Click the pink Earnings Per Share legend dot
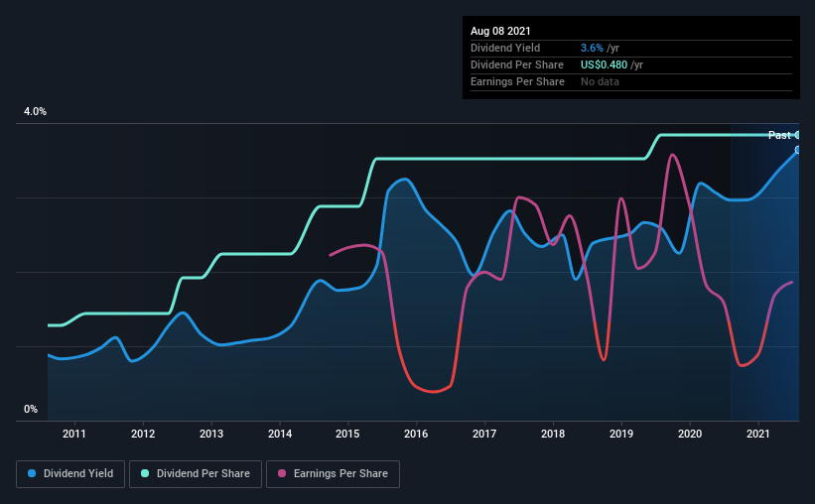The image size is (815, 504). coord(282,473)
